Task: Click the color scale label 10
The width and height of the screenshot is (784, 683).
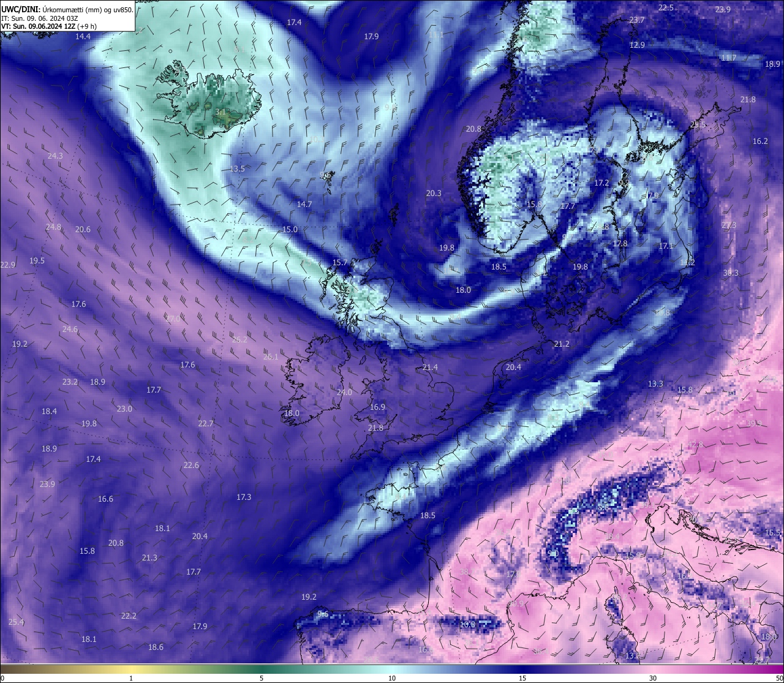Action: (392, 678)
